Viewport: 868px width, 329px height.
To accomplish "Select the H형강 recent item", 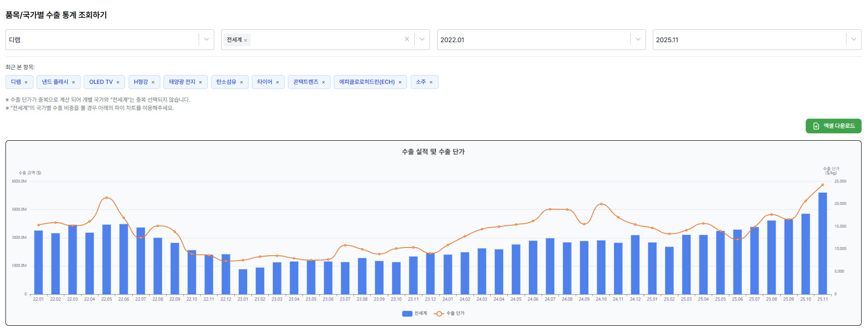I will click(141, 82).
